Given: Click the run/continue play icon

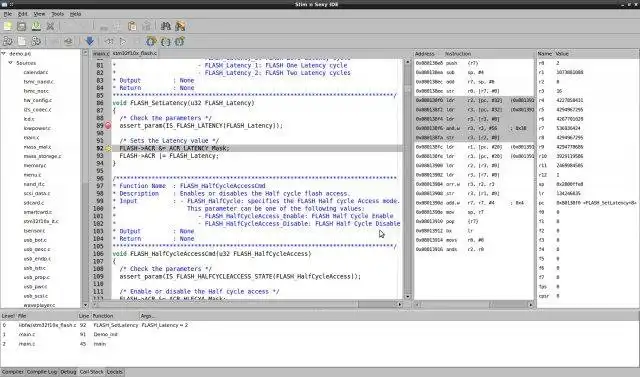Looking at the screenshot, I should (x=123, y=41).
